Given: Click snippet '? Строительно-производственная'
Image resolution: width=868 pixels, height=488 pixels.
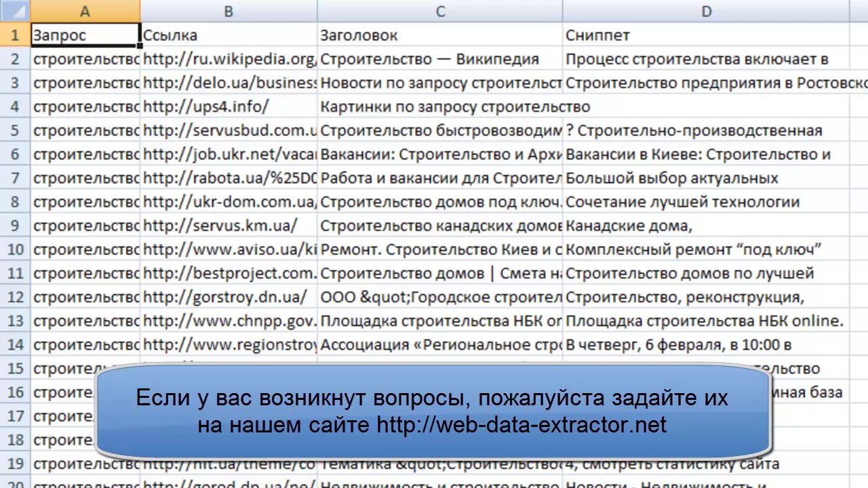Looking at the screenshot, I should [707, 130].
